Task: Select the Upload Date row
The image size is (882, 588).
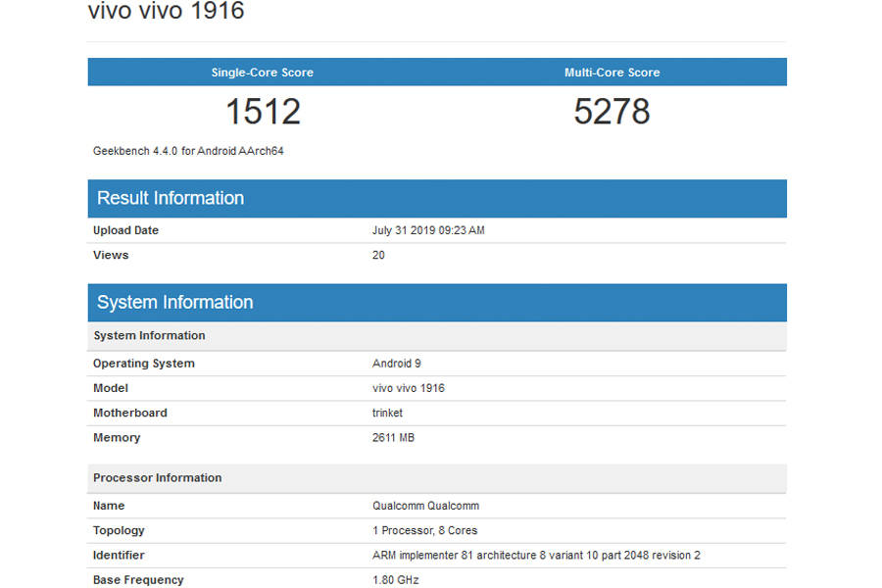Action: (x=125, y=230)
